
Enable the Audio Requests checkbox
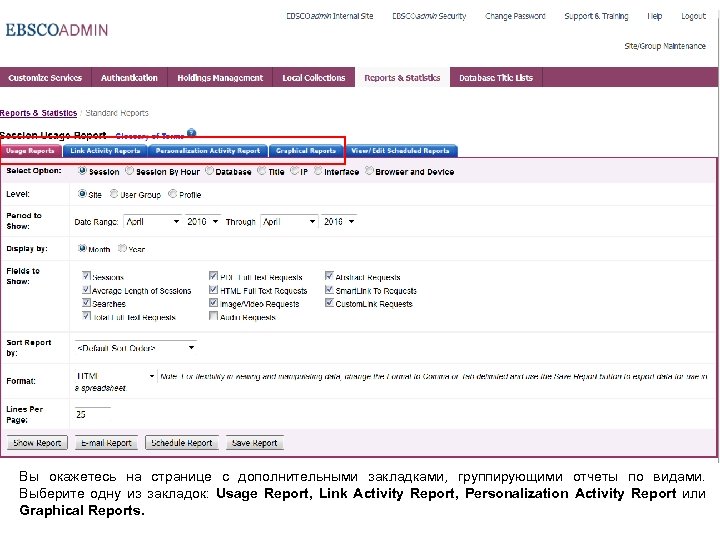pos(213,316)
